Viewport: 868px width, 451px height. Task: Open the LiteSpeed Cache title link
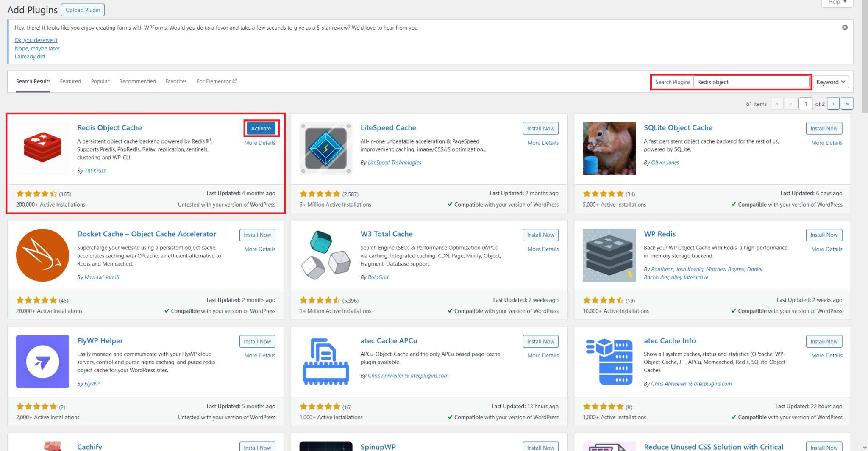(388, 127)
